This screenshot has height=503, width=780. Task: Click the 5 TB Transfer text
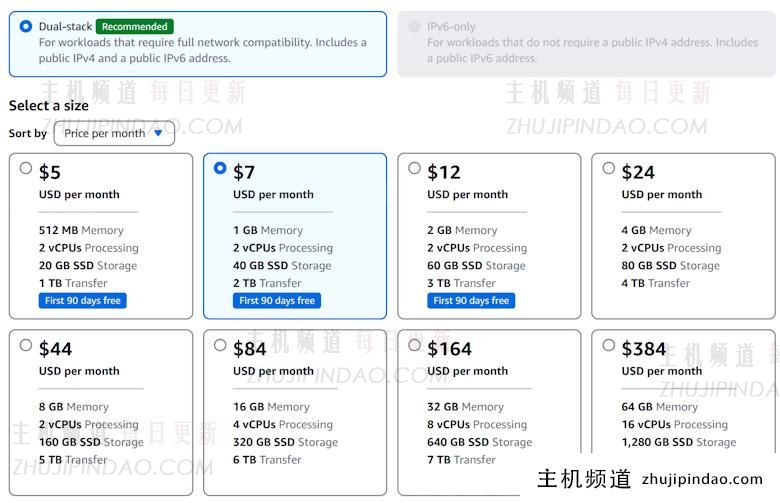[73, 460]
